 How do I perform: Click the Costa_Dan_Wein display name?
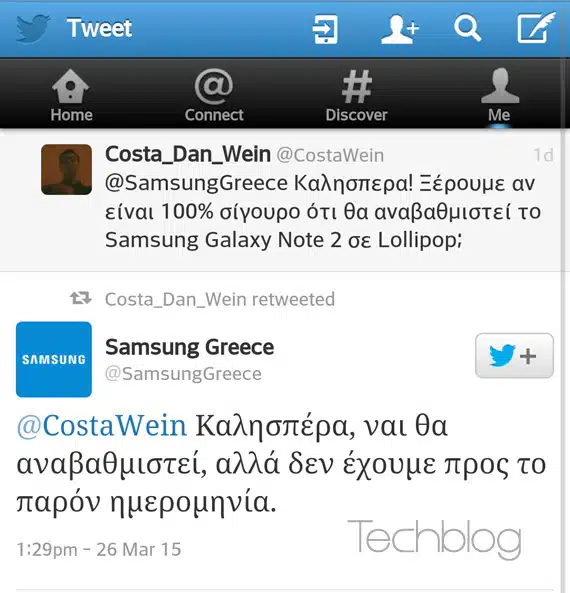coord(188,154)
